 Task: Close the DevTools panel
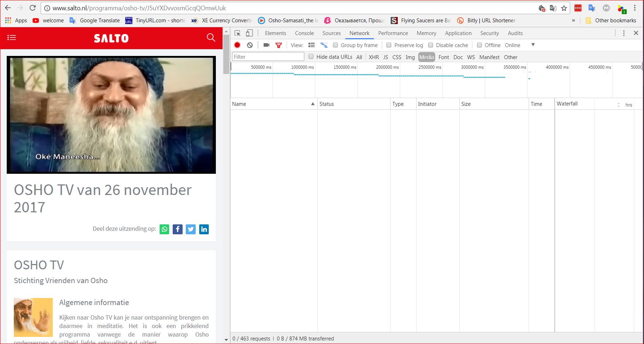pos(636,33)
